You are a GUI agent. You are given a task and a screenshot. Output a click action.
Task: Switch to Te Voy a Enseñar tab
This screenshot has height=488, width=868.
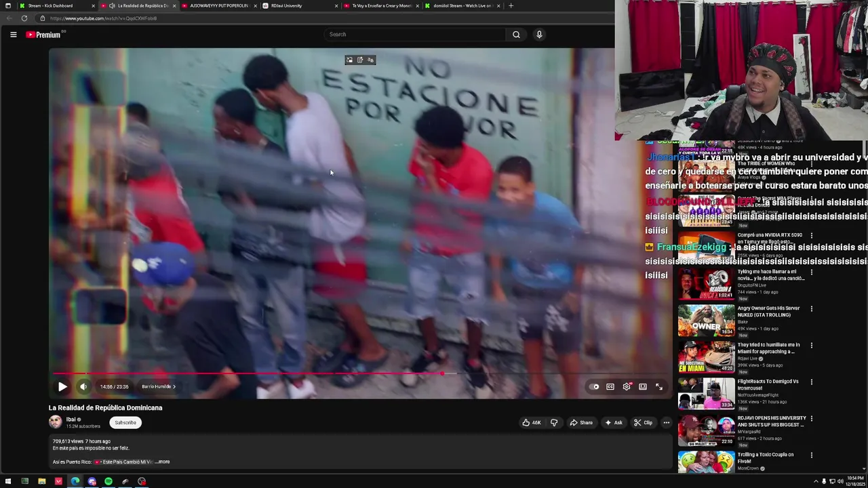[x=380, y=5]
